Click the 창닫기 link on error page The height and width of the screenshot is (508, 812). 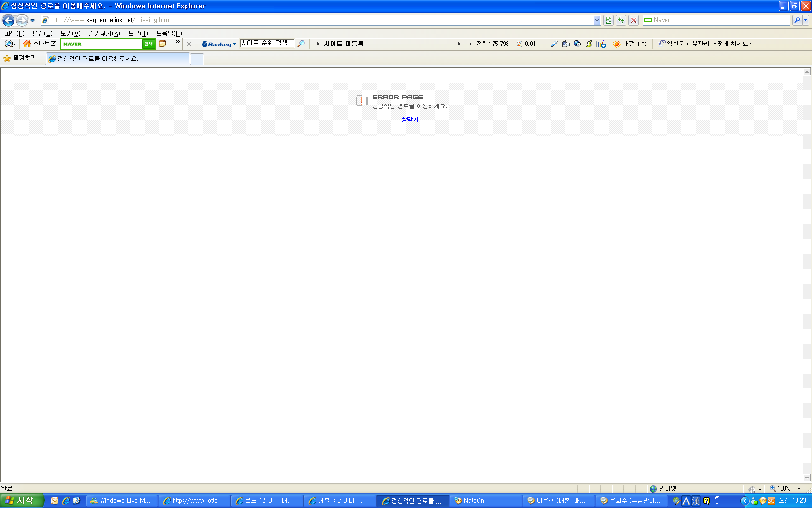[x=409, y=120]
